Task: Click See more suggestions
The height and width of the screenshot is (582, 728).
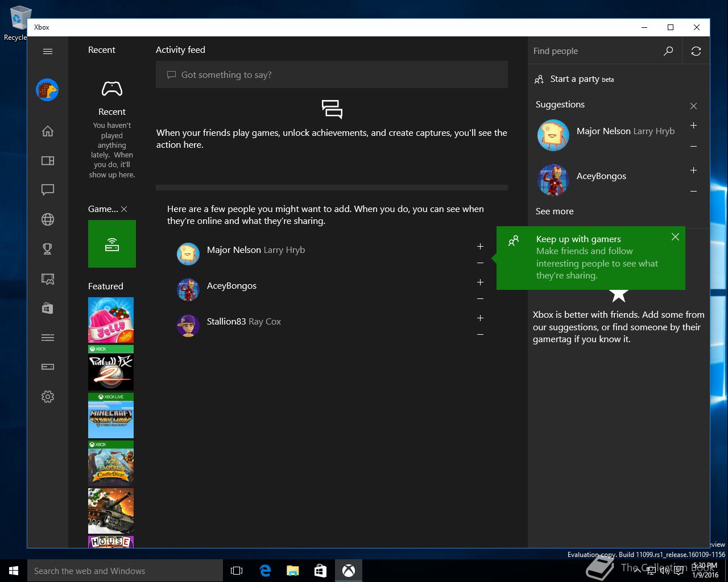Action: click(555, 211)
